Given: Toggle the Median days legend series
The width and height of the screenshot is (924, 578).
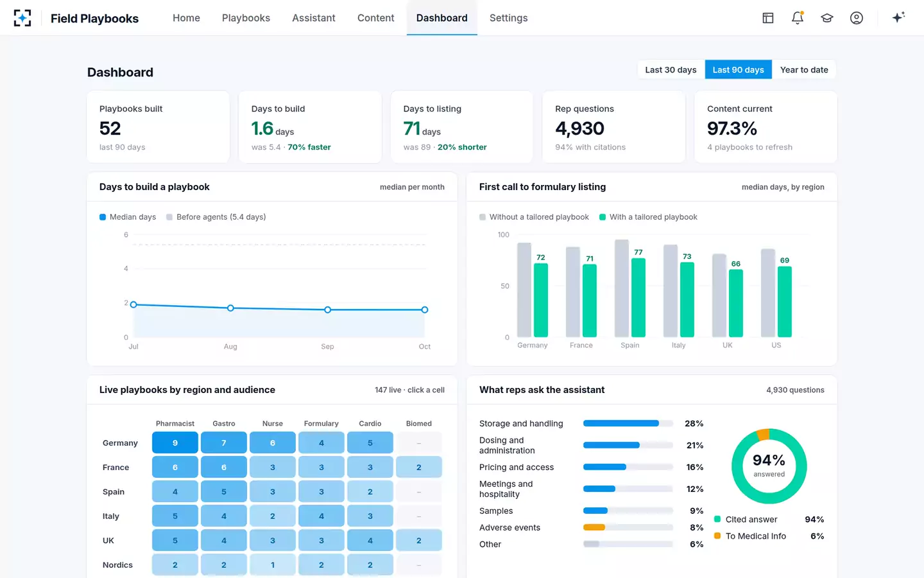Looking at the screenshot, I should click(x=128, y=217).
